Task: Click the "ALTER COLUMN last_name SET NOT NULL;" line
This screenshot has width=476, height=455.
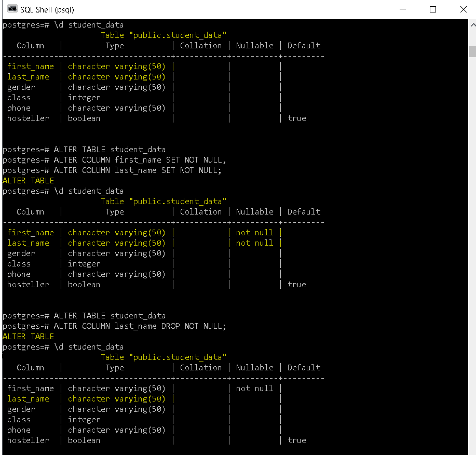Action: click(138, 170)
